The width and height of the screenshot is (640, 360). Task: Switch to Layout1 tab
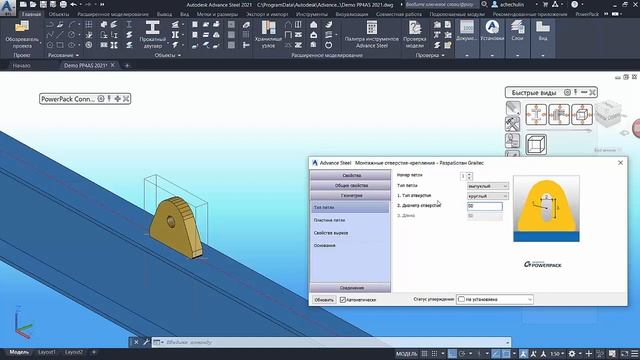pyautogui.click(x=47, y=352)
